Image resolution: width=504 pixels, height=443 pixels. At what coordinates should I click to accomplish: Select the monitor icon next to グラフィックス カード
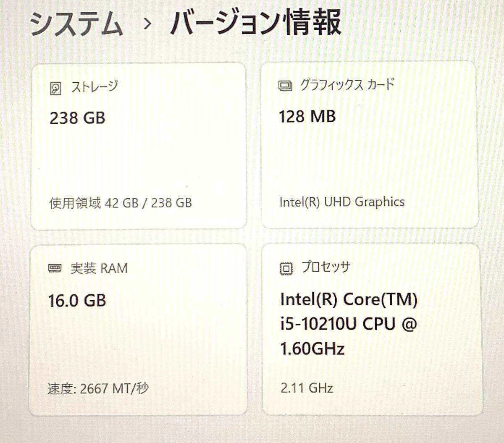point(285,87)
